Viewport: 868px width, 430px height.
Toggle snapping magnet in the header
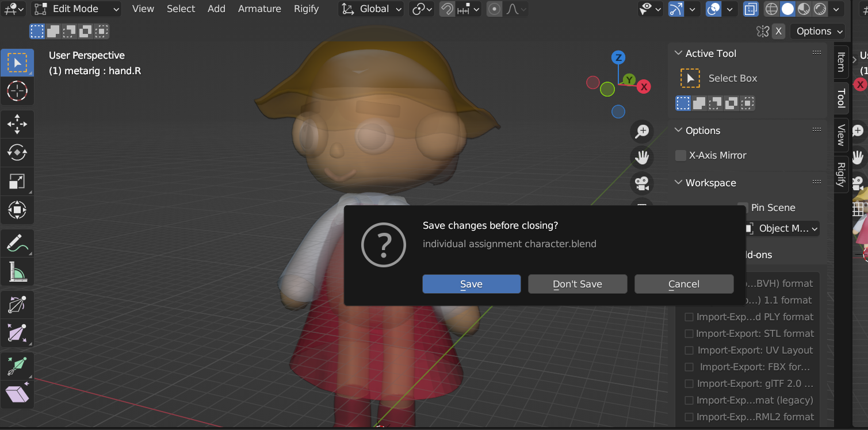pos(447,9)
